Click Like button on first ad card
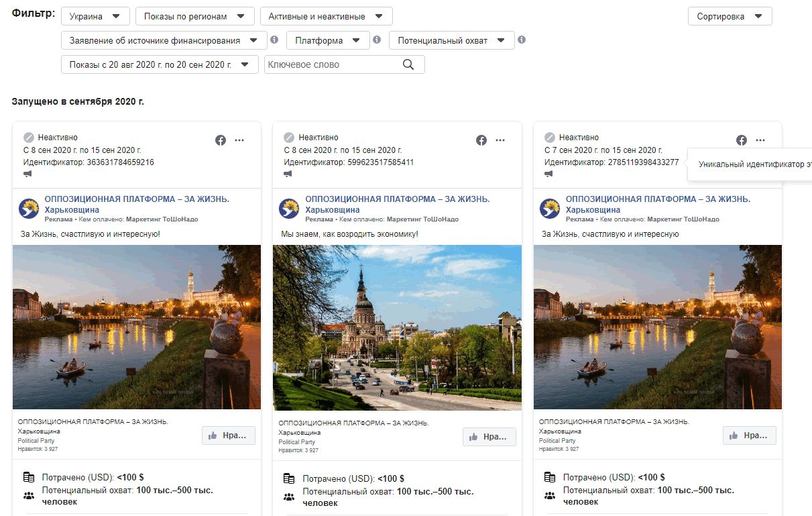The width and height of the screenshot is (812, 516). [229, 435]
